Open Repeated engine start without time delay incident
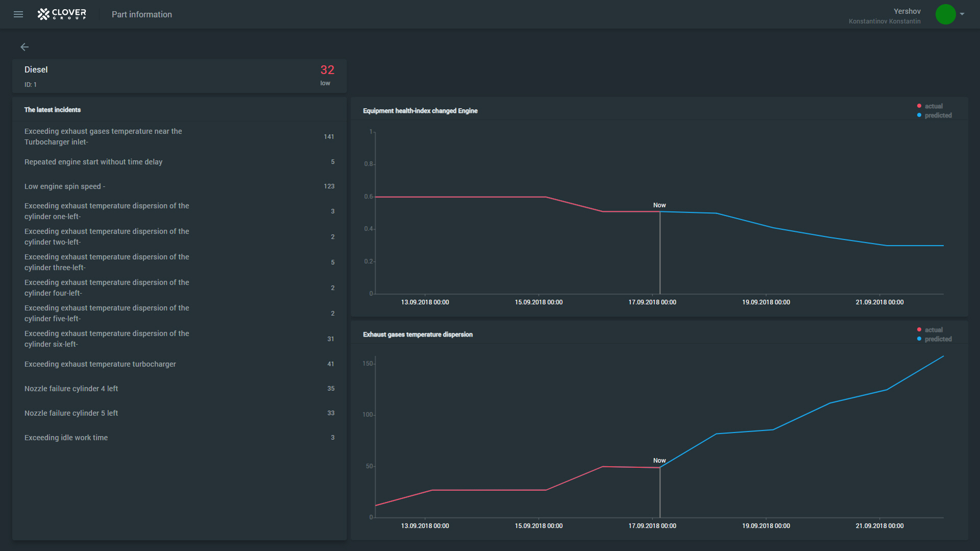 [93, 162]
